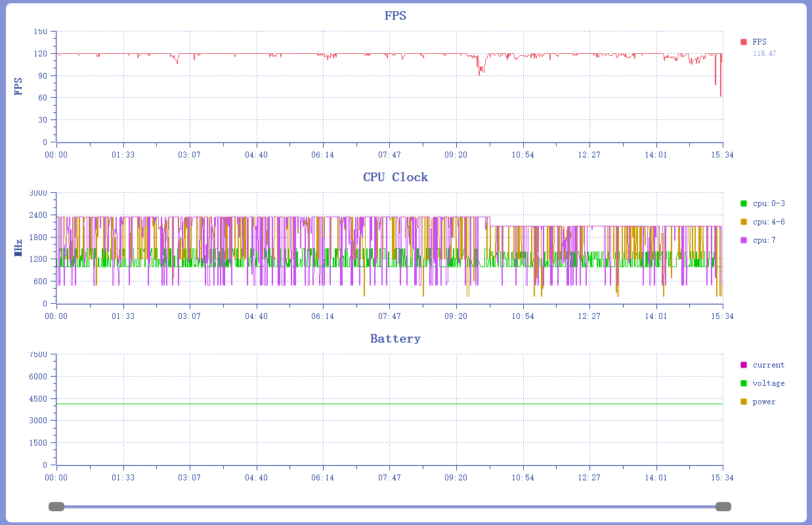Click the left handle of the time range slider
Image resolution: width=812 pixels, height=525 pixels.
[56, 507]
